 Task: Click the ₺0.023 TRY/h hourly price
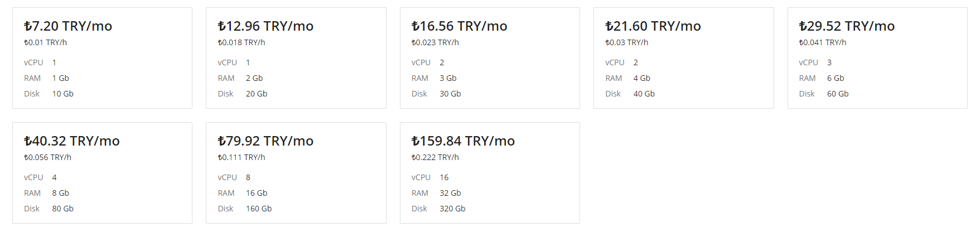pyautogui.click(x=435, y=42)
